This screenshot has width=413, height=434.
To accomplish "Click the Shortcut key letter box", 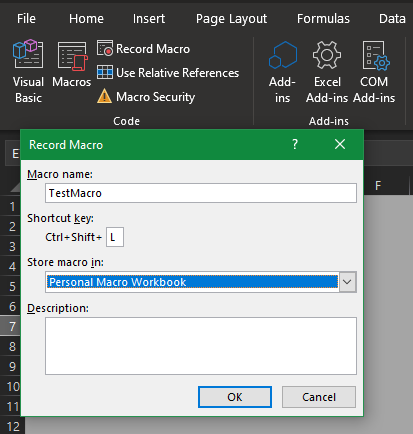I will (x=115, y=237).
